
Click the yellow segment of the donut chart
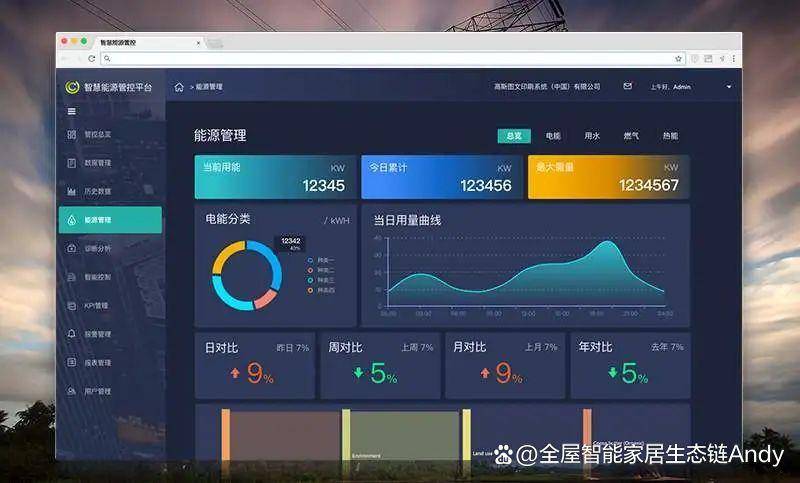pos(226,254)
